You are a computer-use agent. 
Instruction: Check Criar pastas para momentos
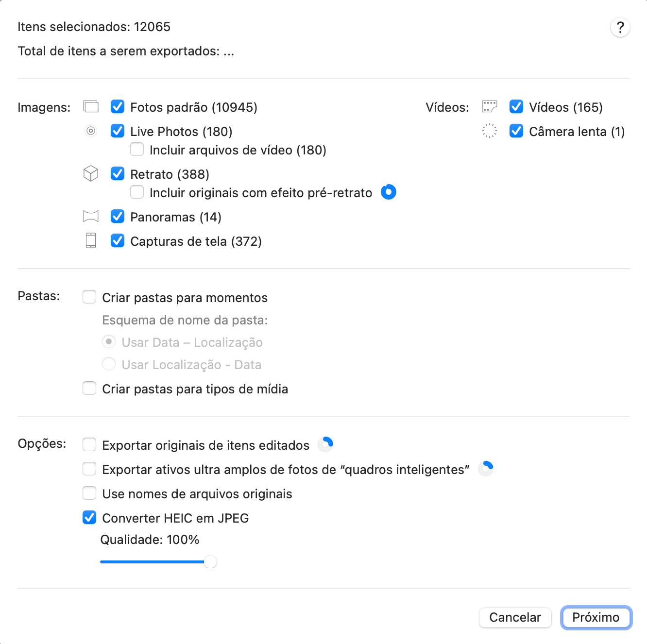coord(89,297)
